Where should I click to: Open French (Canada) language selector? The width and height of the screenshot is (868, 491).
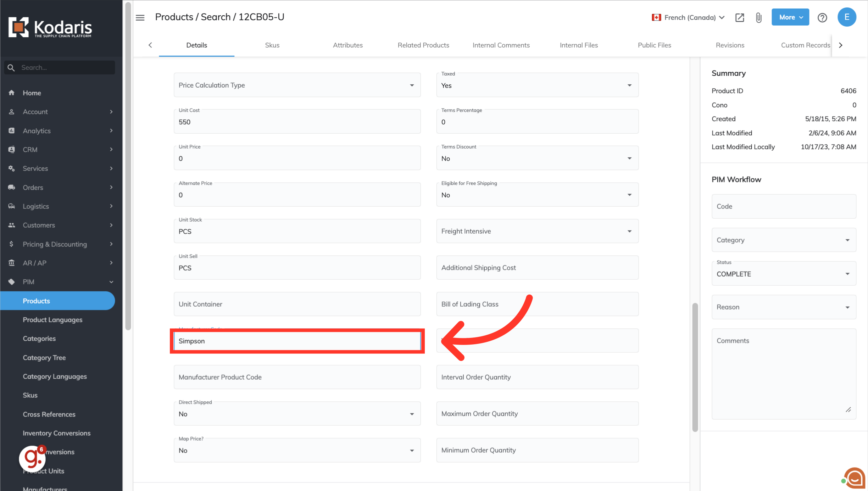[x=688, y=17]
